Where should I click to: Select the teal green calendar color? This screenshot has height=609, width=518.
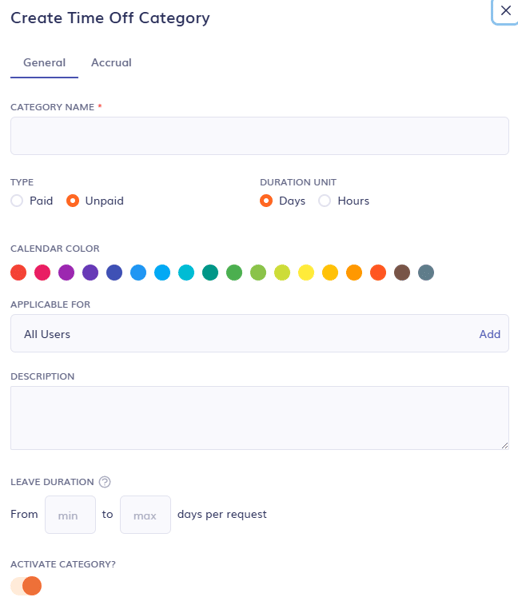click(210, 272)
